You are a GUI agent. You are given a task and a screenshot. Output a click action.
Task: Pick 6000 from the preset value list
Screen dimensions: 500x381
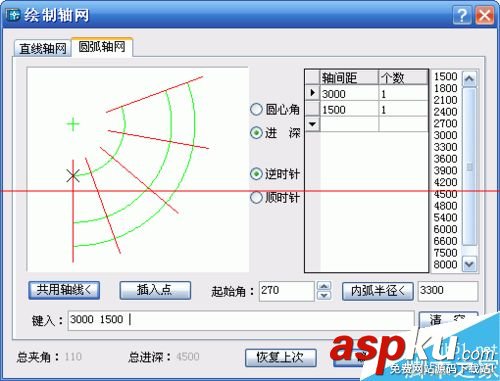click(x=445, y=229)
